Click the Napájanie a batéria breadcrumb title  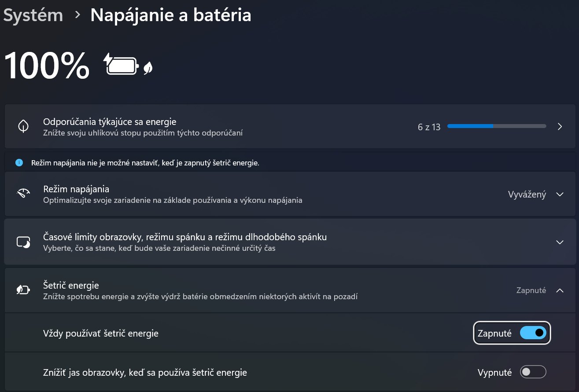point(171,15)
